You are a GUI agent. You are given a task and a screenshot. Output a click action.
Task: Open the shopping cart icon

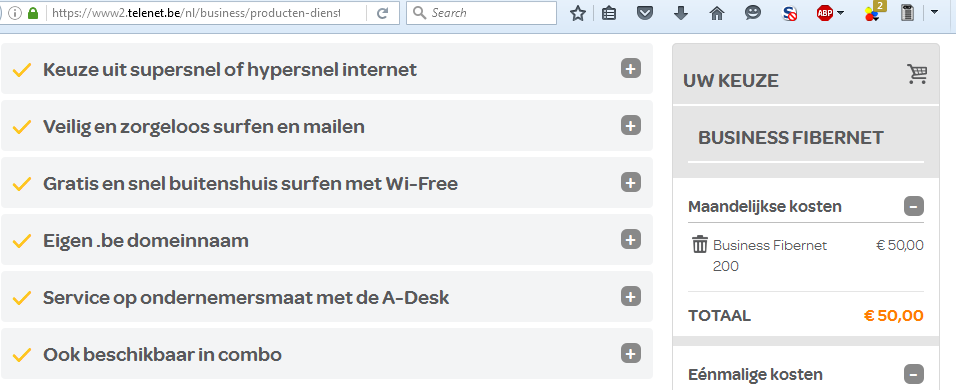pos(917,74)
